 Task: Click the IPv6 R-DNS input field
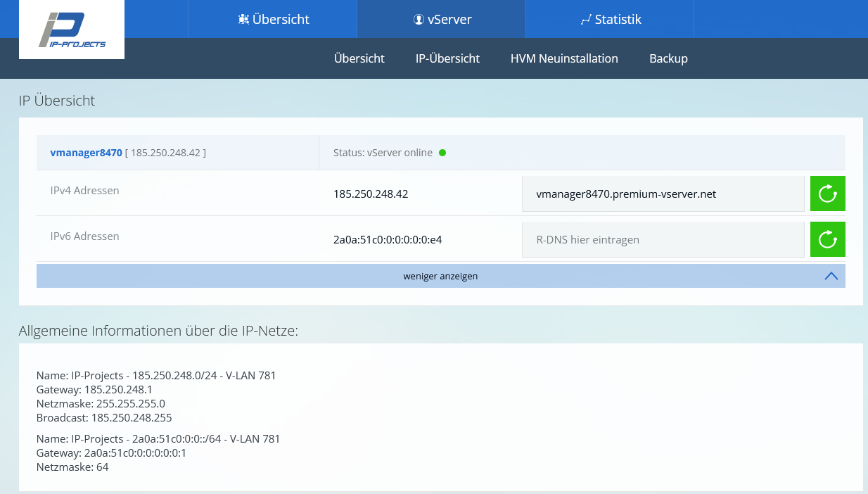pyautogui.click(x=663, y=239)
